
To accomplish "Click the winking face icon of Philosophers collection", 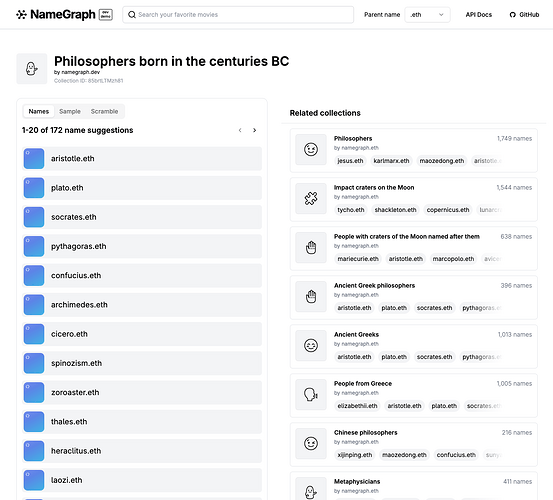I will [311, 150].
